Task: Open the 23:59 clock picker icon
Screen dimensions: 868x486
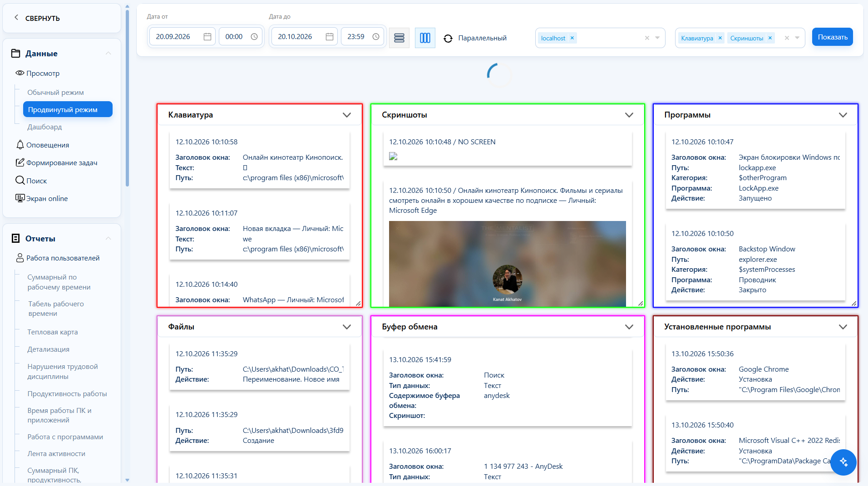Action: point(376,37)
